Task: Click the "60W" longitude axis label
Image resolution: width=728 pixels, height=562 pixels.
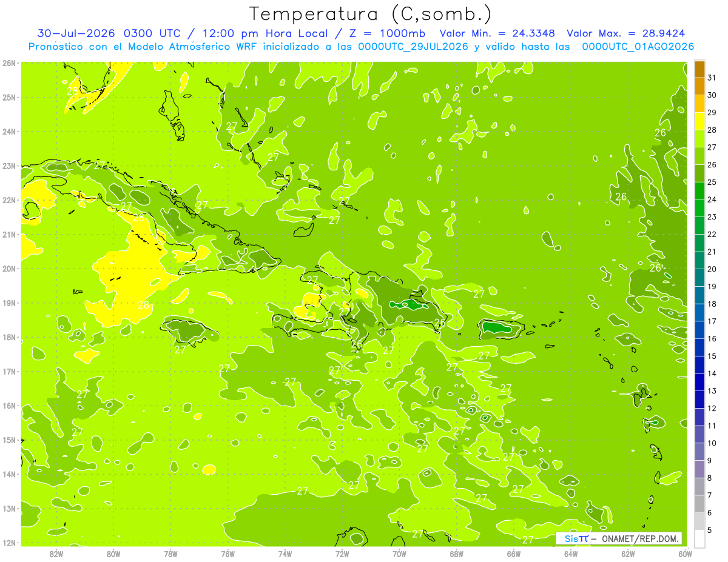Action: coord(685,553)
